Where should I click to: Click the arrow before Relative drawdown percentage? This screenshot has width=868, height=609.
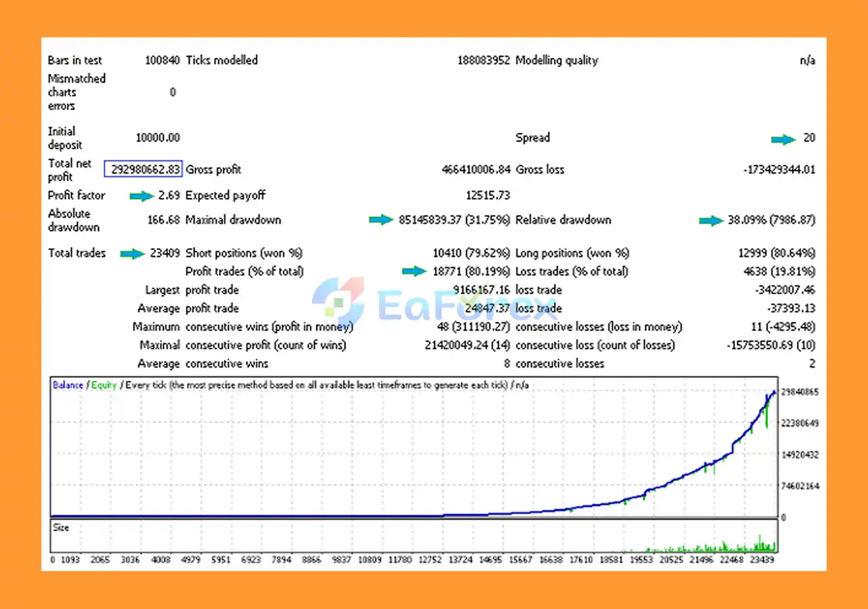(x=711, y=220)
